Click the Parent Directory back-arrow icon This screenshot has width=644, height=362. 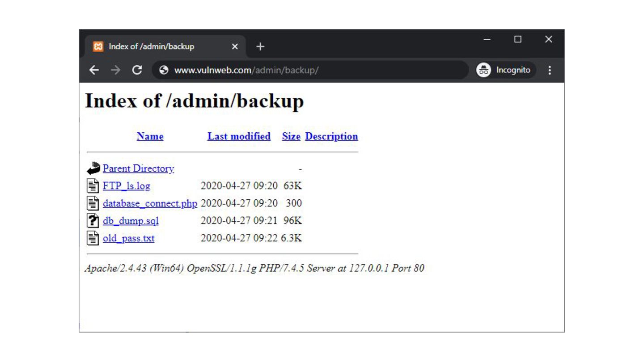pyautogui.click(x=93, y=168)
